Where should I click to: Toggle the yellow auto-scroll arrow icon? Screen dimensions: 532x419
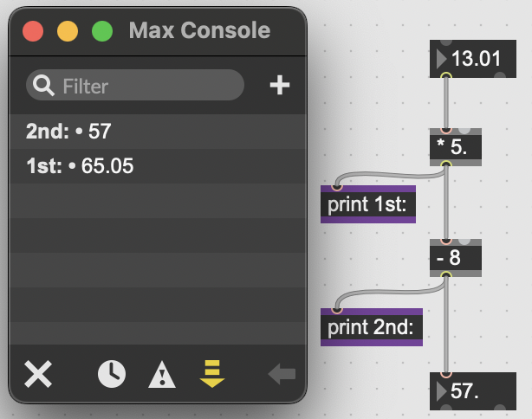[x=211, y=373]
